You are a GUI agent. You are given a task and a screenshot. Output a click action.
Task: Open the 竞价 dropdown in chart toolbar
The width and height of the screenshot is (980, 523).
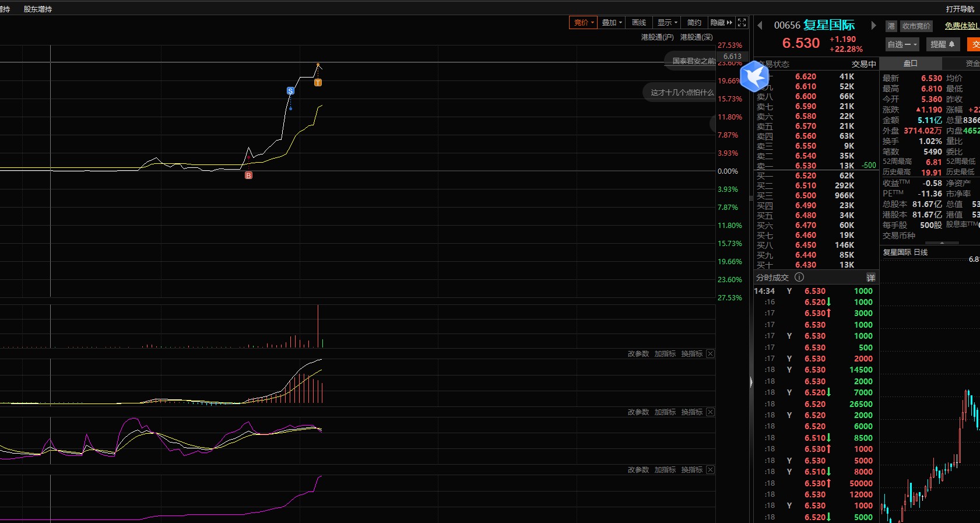point(583,23)
